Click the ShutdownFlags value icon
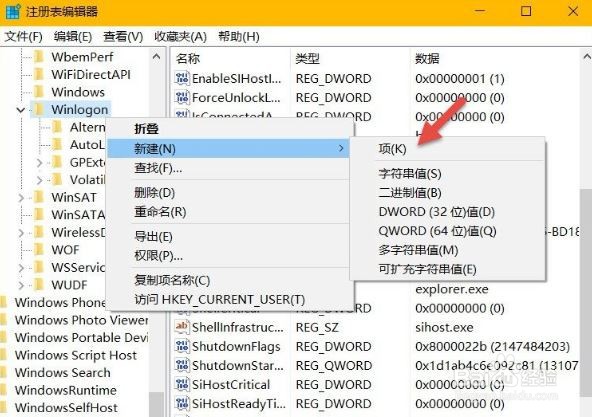This screenshot has height=417, width=592. pyautogui.click(x=182, y=346)
